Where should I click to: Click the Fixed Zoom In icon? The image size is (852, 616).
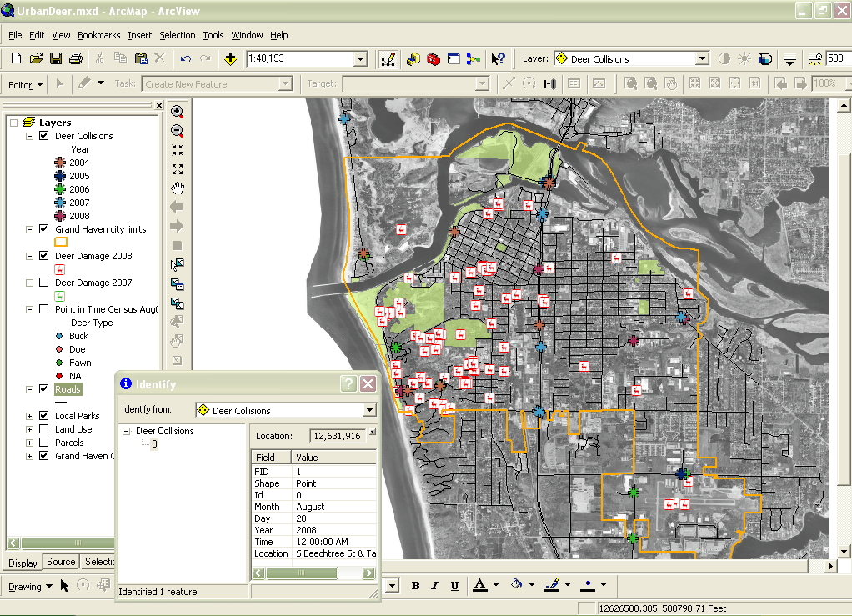(x=177, y=150)
